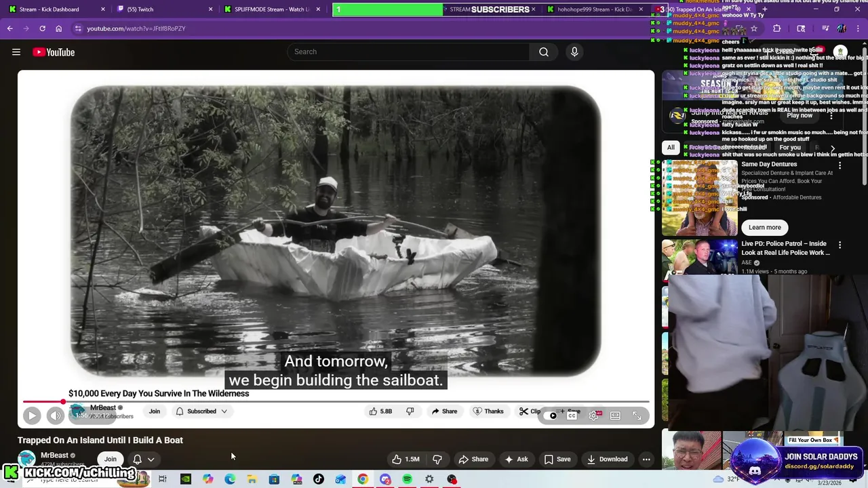Open more actions three-dot menu
This screenshot has width=868, height=488.
point(646,459)
